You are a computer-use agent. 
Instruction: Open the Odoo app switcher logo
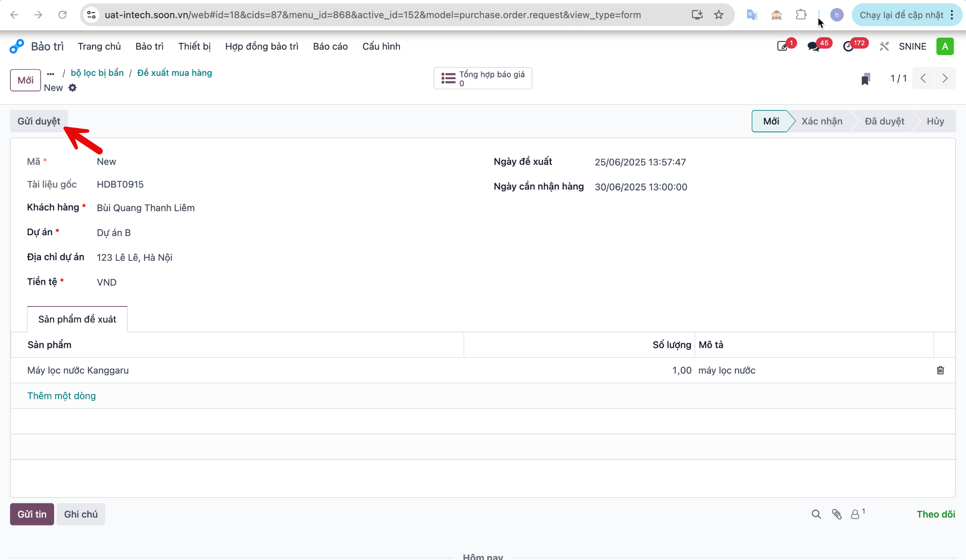pyautogui.click(x=17, y=46)
